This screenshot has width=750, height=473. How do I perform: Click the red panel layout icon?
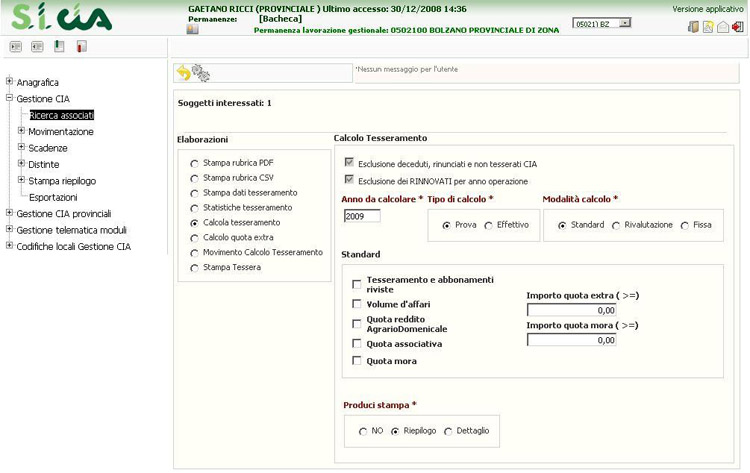81,46
